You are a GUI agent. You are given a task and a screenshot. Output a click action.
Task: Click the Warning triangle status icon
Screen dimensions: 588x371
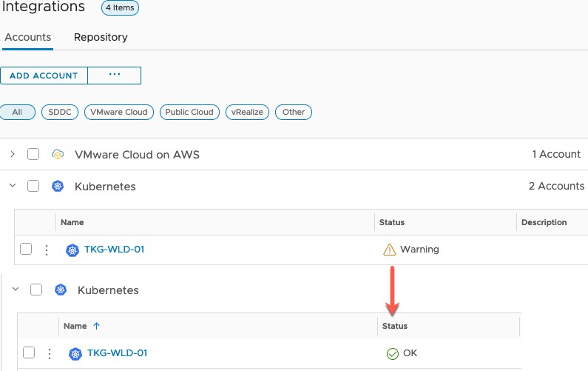point(390,250)
